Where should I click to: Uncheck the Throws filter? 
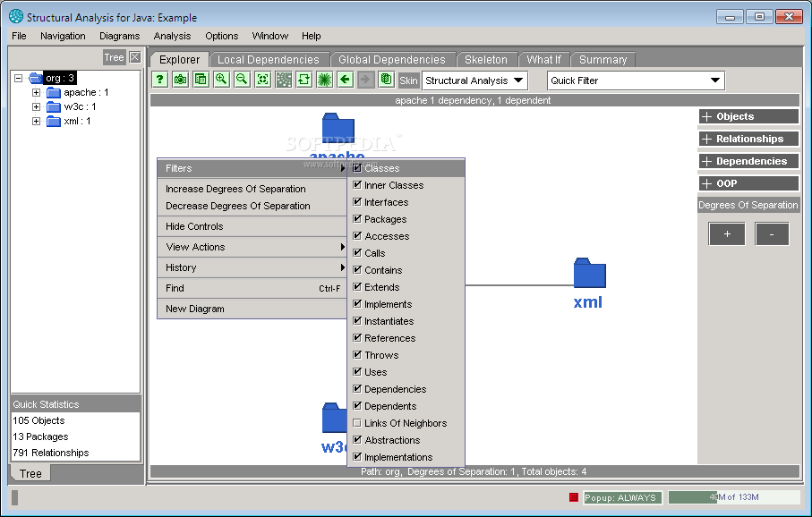(x=357, y=354)
